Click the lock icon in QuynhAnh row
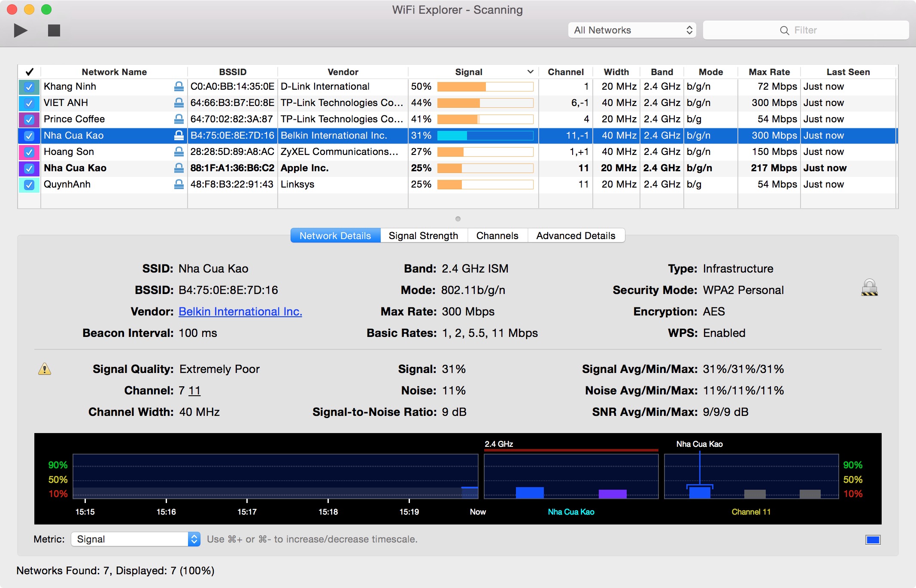Image resolution: width=916 pixels, height=588 pixels. [x=179, y=185]
